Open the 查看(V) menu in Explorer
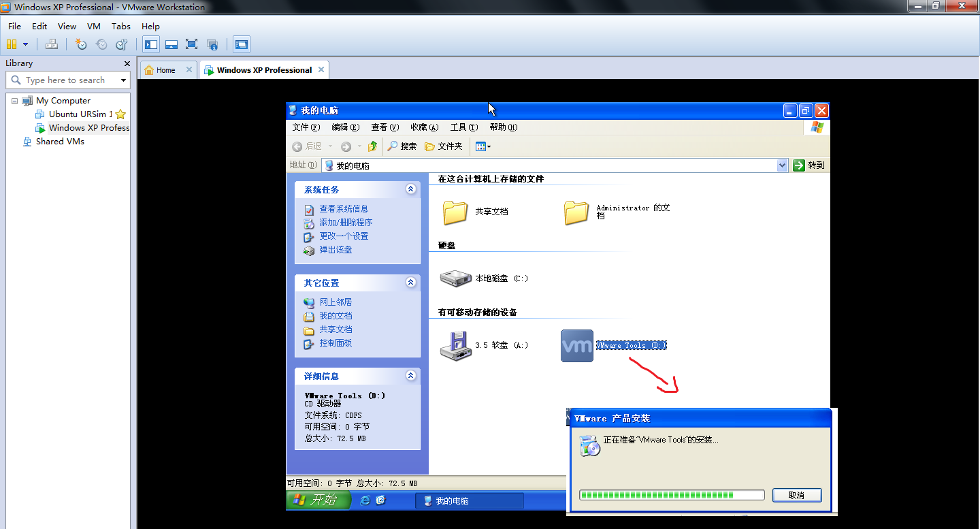This screenshot has width=980, height=529. pos(385,127)
